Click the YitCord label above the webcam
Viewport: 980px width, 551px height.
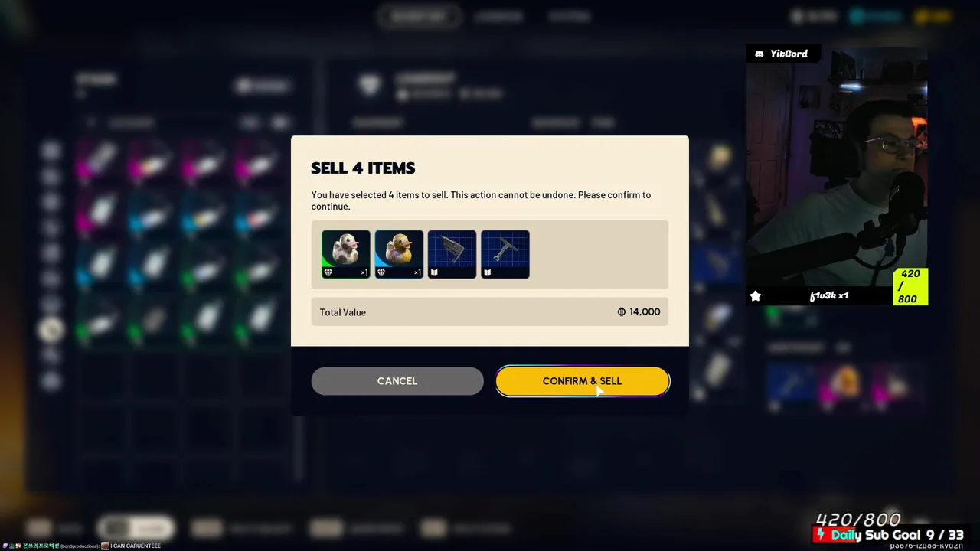pyautogui.click(x=789, y=54)
